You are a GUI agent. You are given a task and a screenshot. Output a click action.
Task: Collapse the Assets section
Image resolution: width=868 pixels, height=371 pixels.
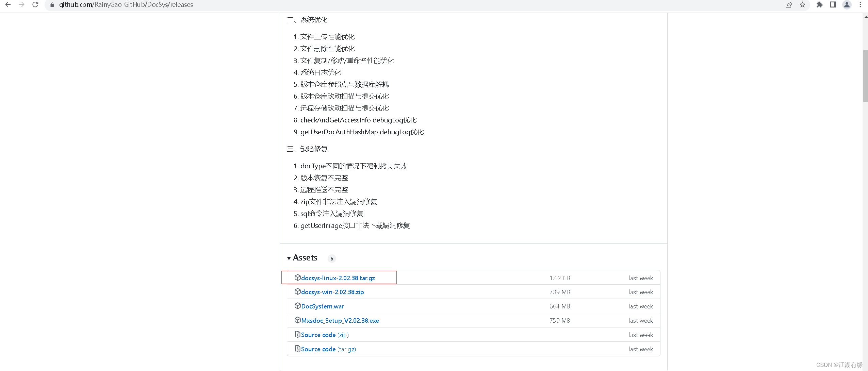point(289,258)
